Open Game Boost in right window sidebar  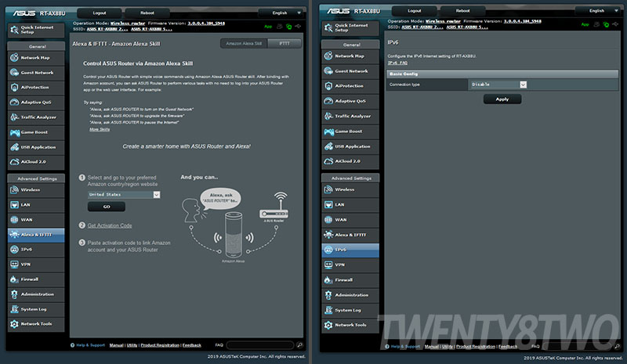tap(350, 132)
